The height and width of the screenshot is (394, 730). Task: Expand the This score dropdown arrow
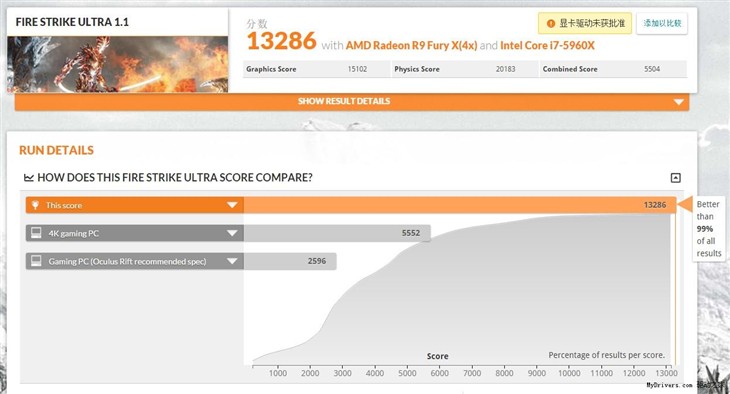point(232,205)
